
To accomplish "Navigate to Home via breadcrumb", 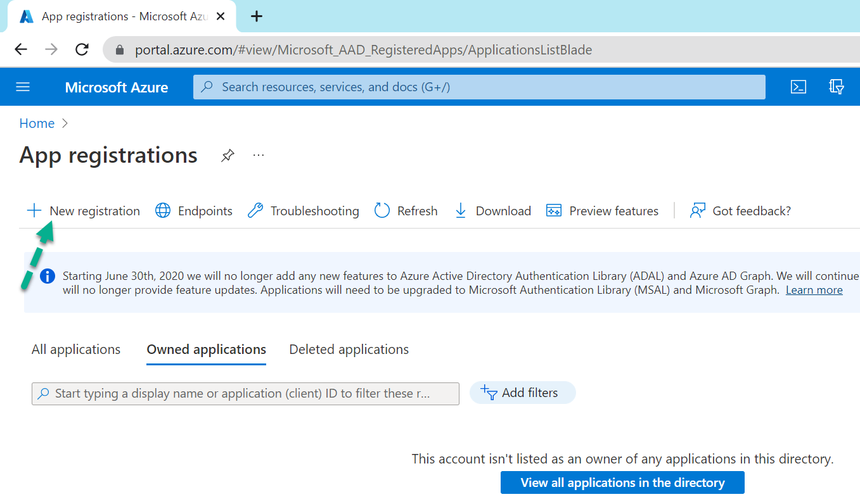I will click(37, 123).
